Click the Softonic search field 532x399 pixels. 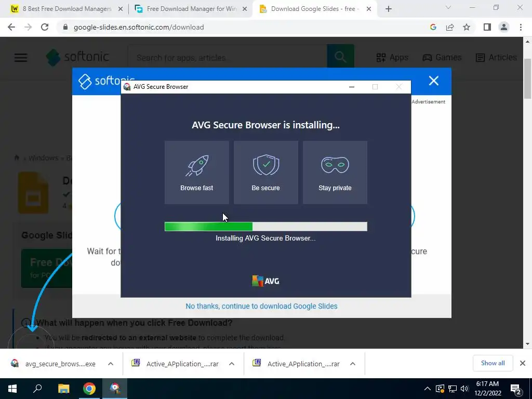coord(228,57)
